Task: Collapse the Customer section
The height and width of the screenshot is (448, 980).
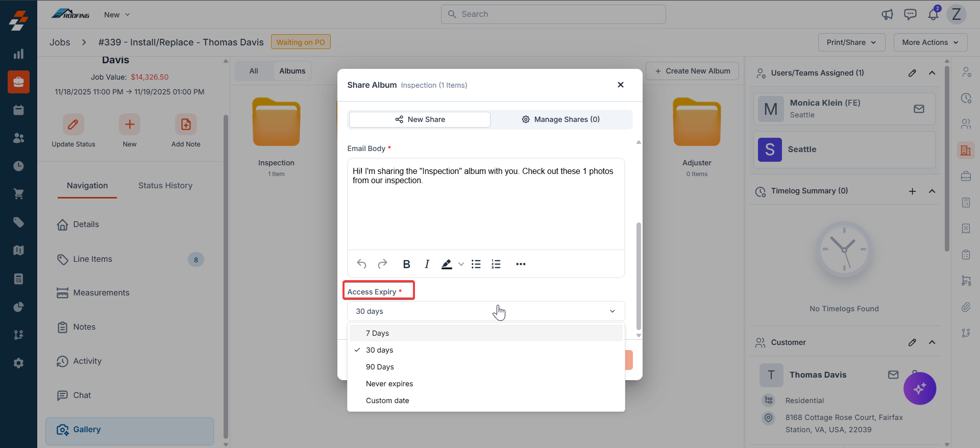Action: 932,342
